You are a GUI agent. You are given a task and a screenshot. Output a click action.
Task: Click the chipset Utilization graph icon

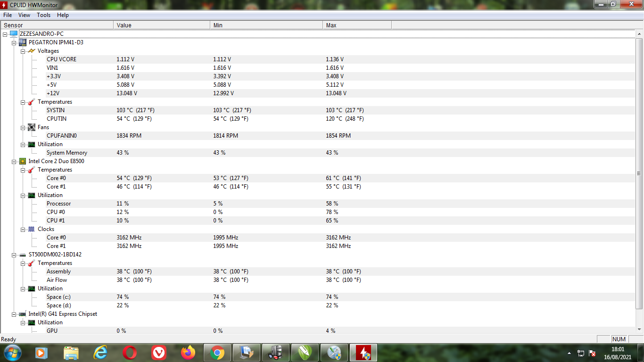tap(31, 322)
